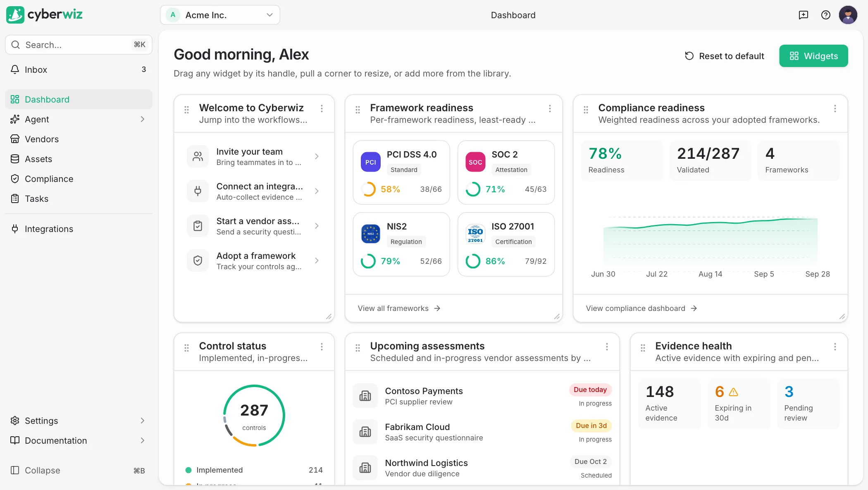Click the SOC 2 framework badge icon
868x490 pixels.
[475, 162]
